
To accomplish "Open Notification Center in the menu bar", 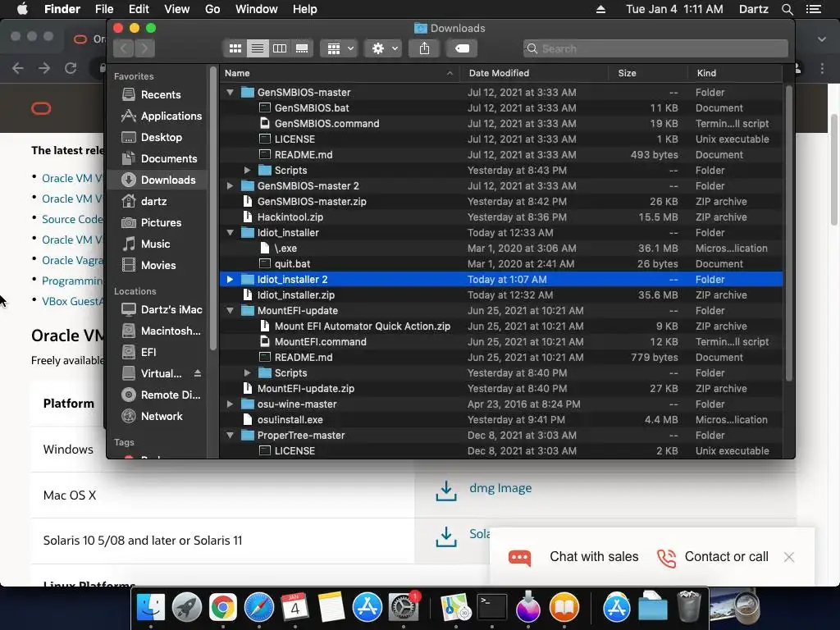I will (813, 9).
